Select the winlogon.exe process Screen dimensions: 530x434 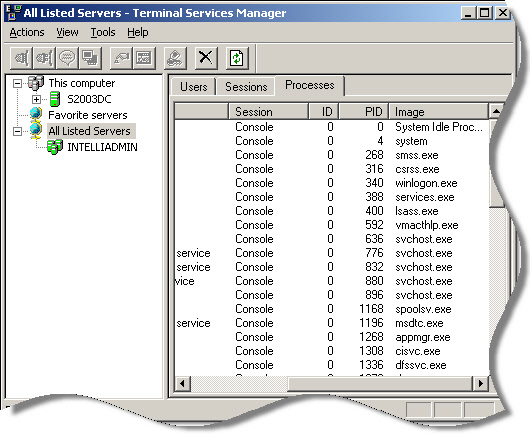pos(331,183)
